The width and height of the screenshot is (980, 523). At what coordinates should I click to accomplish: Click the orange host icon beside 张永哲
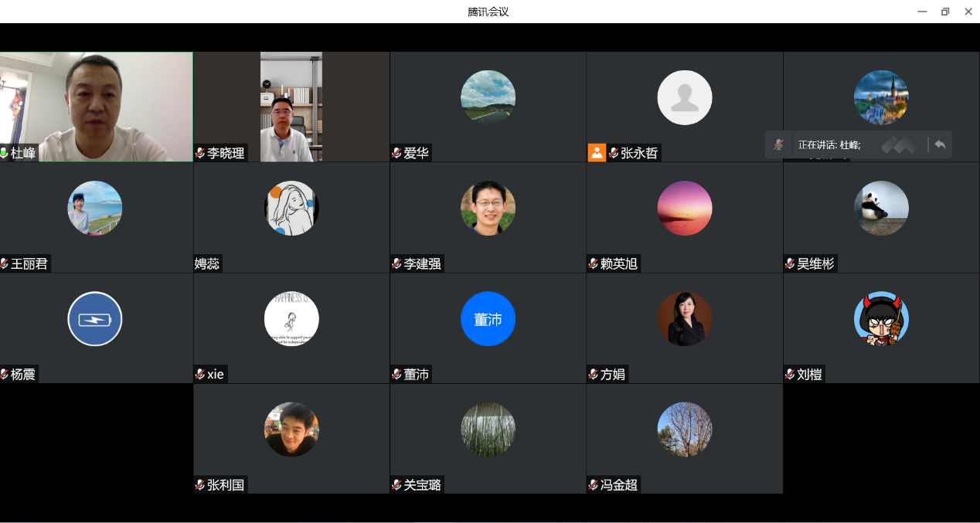coord(597,153)
